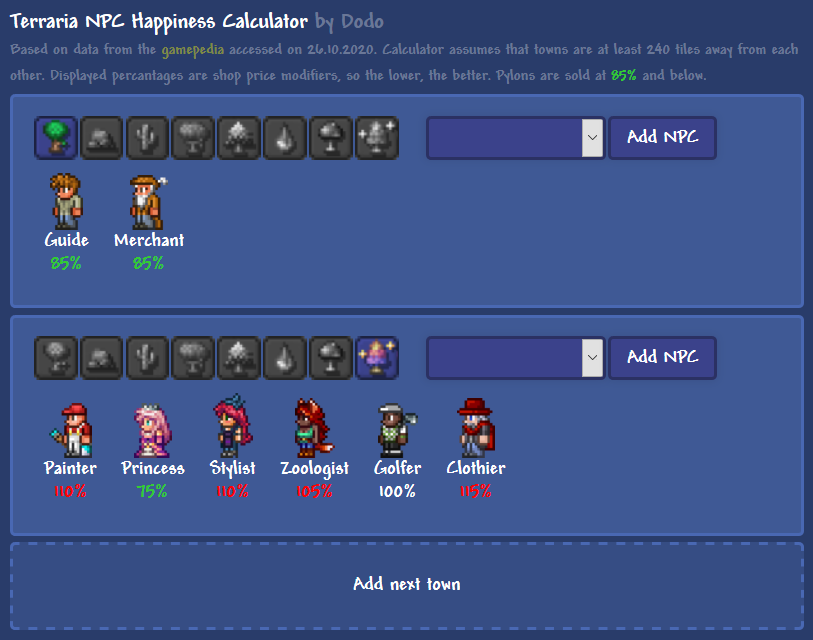
Task: Select the Forest biome in first town
Action: 56,138
